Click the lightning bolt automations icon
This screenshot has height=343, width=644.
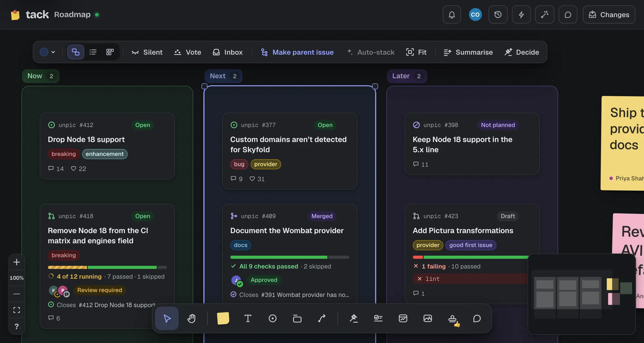[521, 14]
